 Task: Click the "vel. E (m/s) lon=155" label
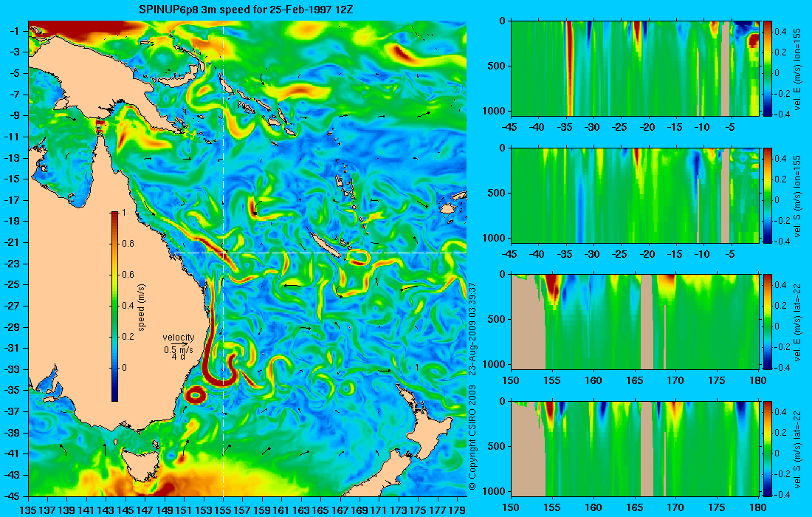coord(797,69)
